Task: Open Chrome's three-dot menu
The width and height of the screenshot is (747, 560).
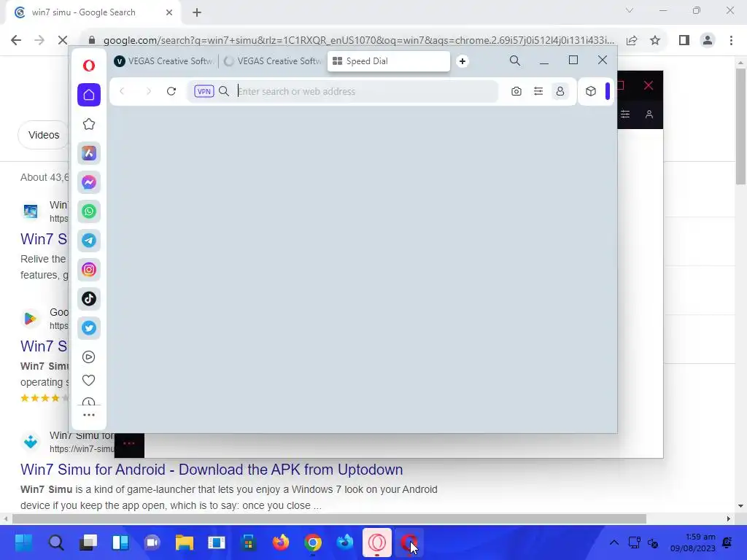Action: (x=731, y=40)
